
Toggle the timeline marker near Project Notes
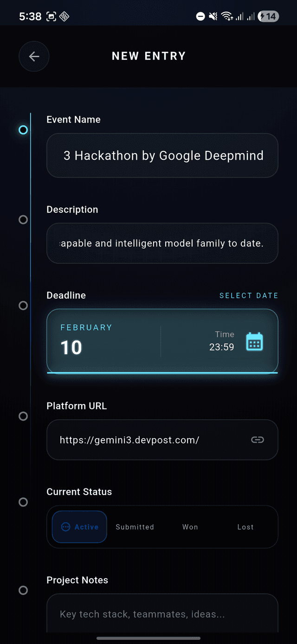[23, 590]
